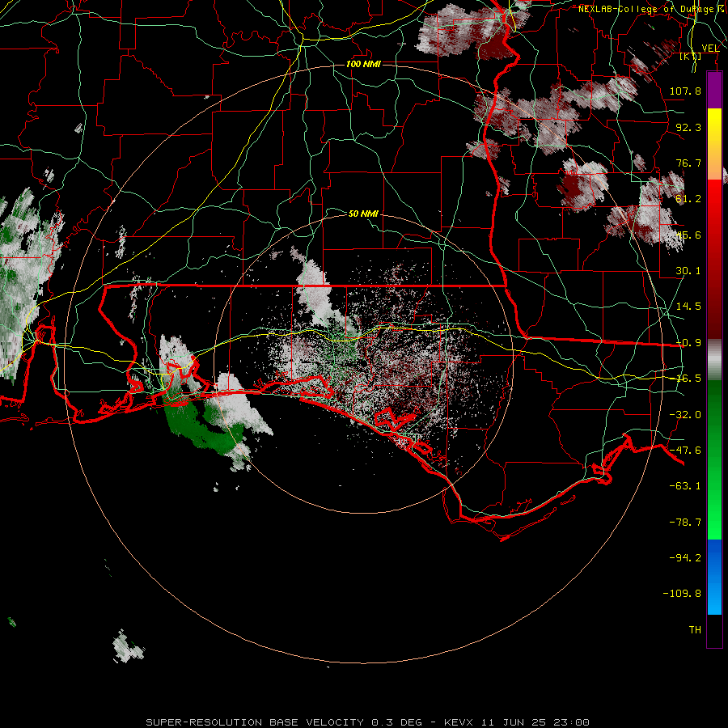Pick the purple segment of the color bar
The height and width of the screenshot is (728, 728).
pos(714,90)
